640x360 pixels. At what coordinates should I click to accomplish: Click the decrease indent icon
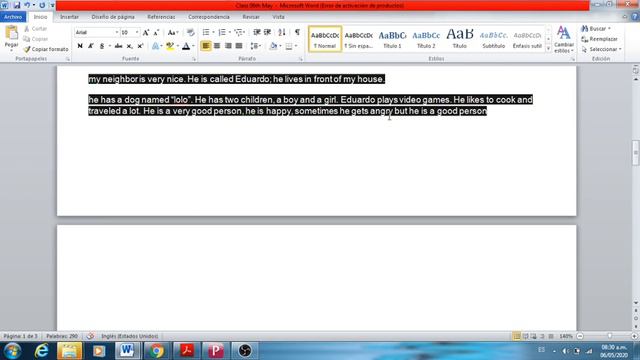[x=257, y=32]
